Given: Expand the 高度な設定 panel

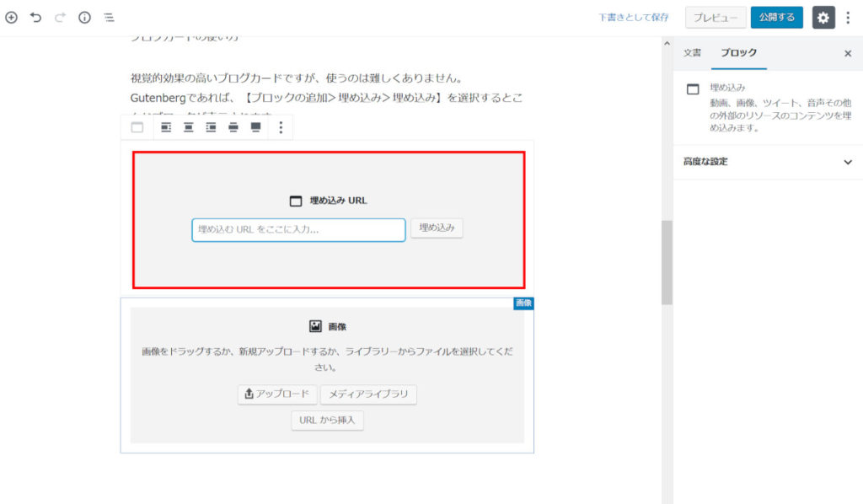Looking at the screenshot, I should (768, 162).
